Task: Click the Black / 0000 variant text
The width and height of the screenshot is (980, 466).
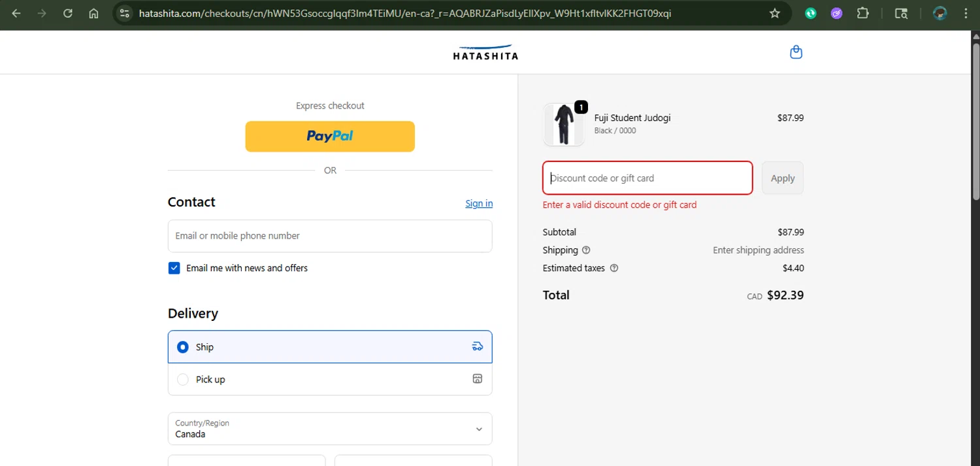Action: click(x=615, y=131)
